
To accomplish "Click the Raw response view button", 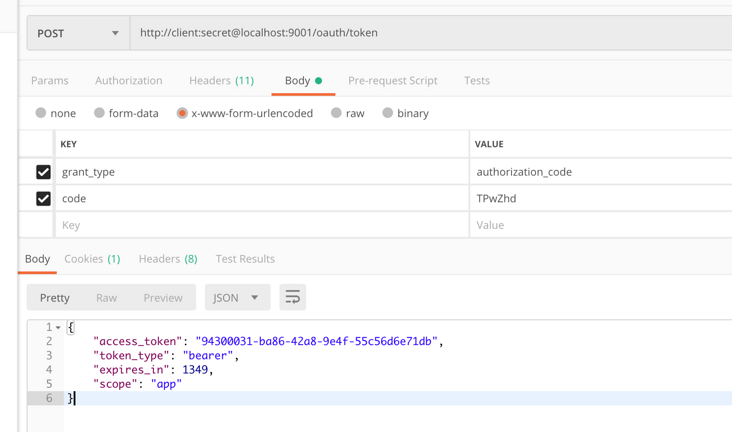I will [106, 297].
